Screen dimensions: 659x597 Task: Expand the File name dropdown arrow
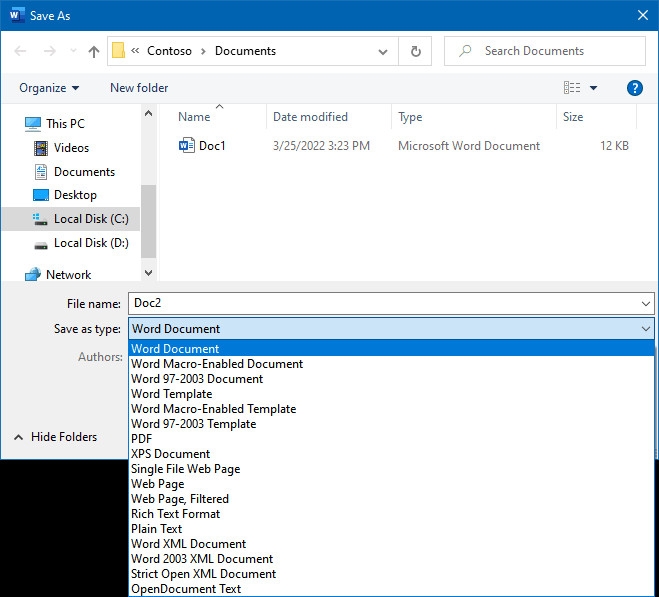coord(646,304)
